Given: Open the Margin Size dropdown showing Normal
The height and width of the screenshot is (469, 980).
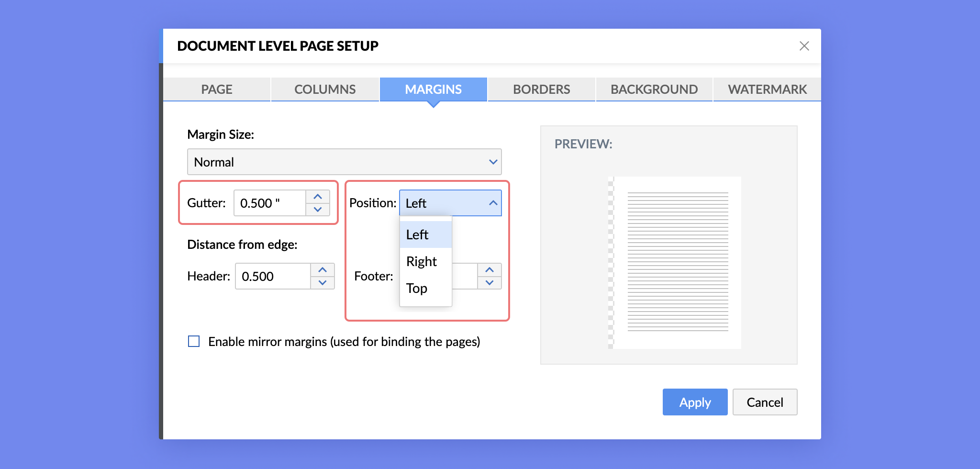Looking at the screenshot, I should click(344, 162).
